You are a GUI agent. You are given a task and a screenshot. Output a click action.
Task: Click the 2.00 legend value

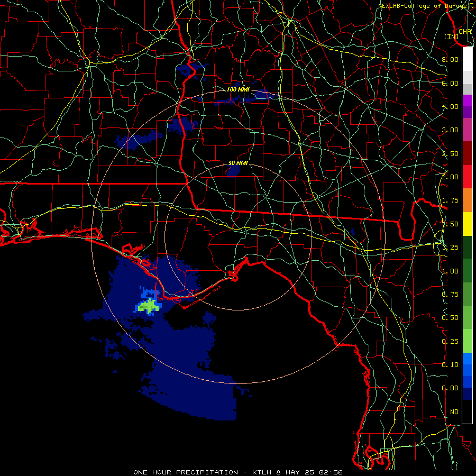point(450,177)
